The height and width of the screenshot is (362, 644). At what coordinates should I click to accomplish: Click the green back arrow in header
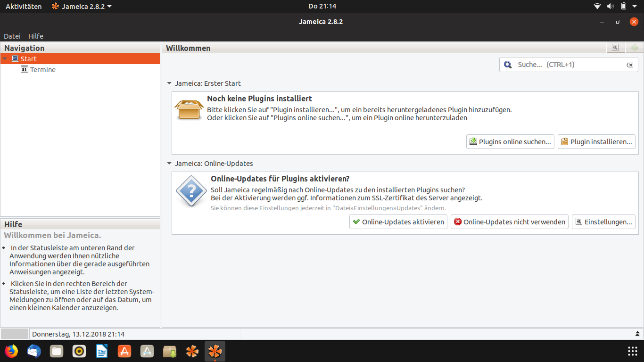tap(634, 48)
